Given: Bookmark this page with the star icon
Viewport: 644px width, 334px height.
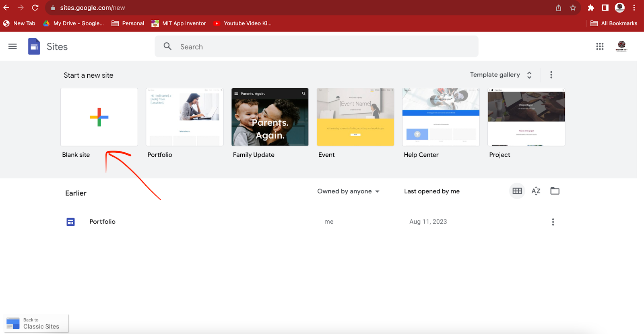Looking at the screenshot, I should click(573, 8).
